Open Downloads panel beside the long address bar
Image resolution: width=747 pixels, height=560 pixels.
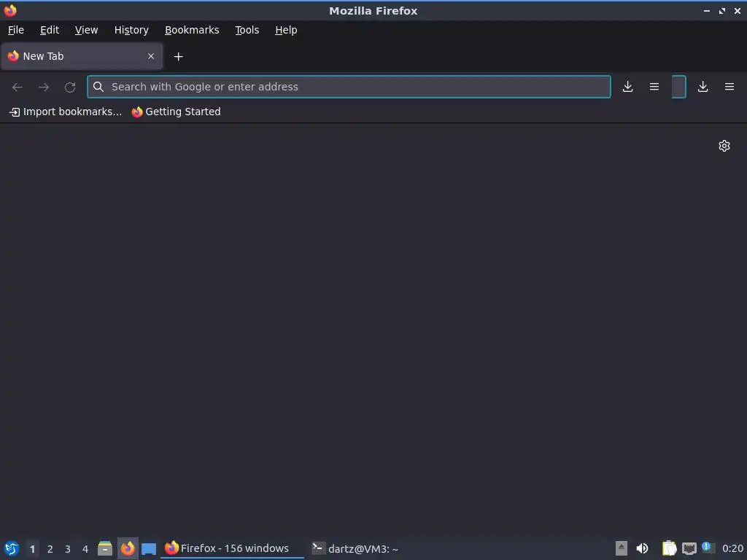pyautogui.click(x=628, y=87)
